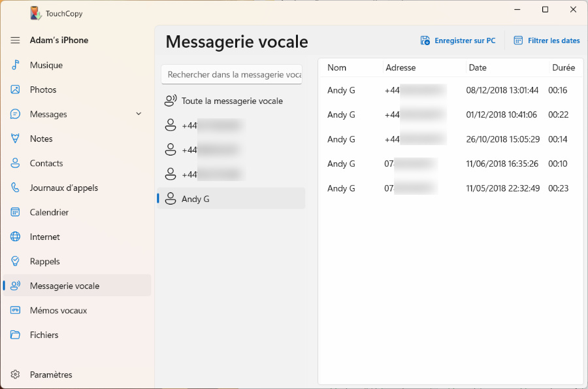Open the Notes section
Image resolution: width=588 pixels, height=389 pixels.
tap(39, 138)
